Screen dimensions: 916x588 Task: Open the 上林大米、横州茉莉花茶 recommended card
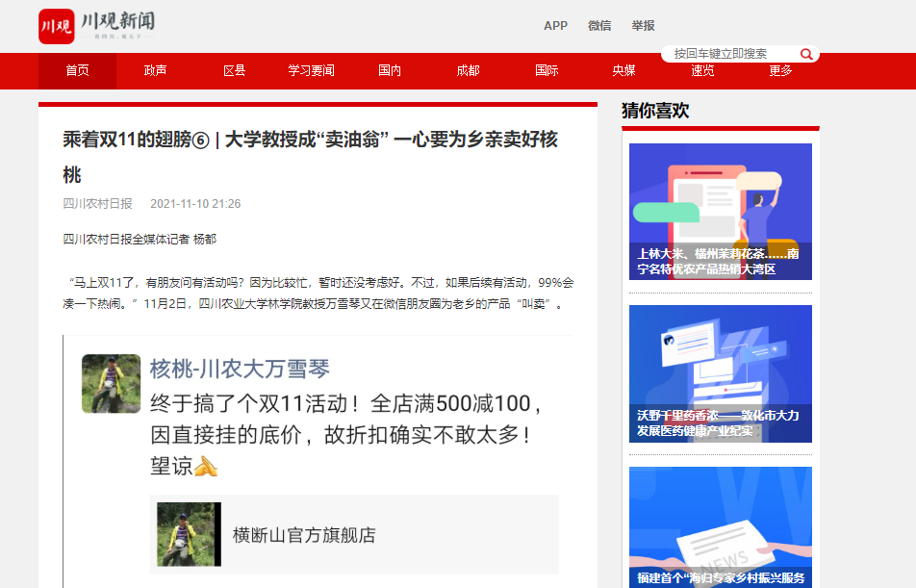pos(721,212)
